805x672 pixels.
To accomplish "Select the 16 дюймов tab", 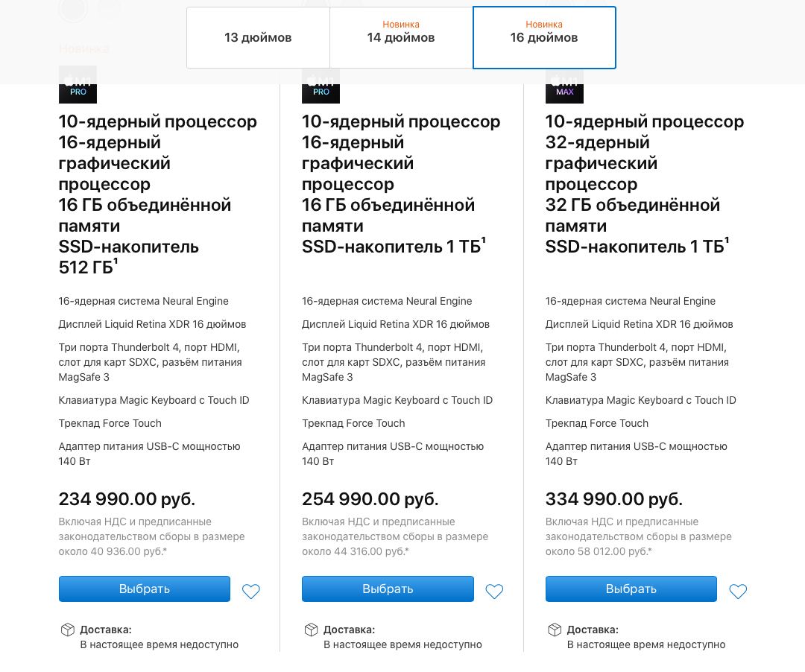I will click(544, 37).
